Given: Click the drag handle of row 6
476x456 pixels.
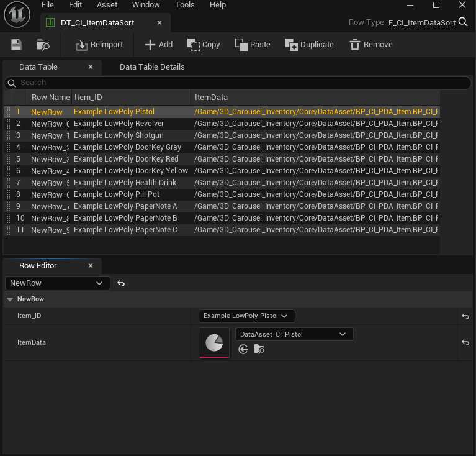Looking at the screenshot, I should 9,171.
